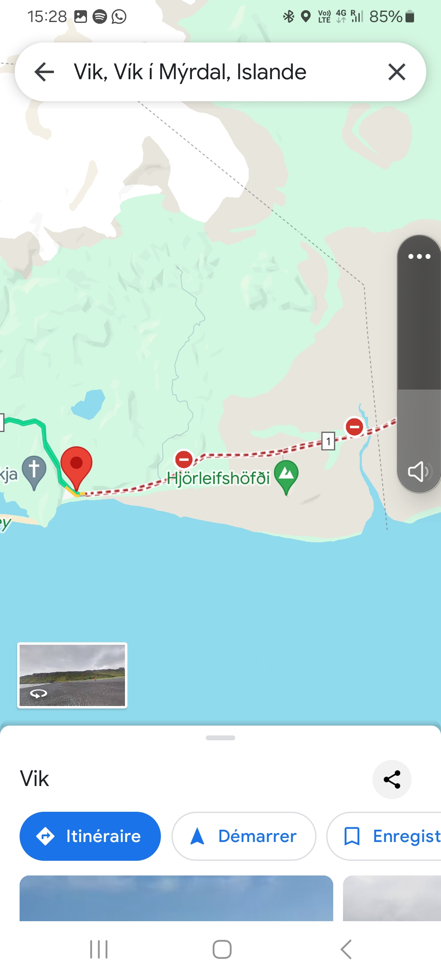This screenshot has width=441, height=980.
Task: Open the Street View thumbnail
Action: (x=72, y=675)
